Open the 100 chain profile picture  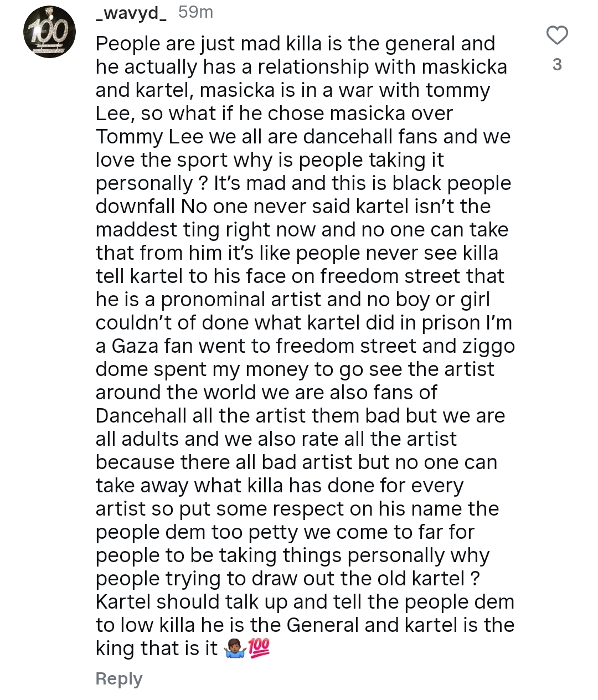coord(49,33)
